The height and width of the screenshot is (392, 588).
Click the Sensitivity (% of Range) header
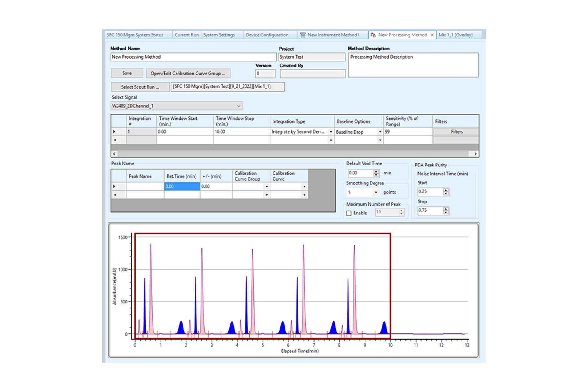click(x=408, y=121)
